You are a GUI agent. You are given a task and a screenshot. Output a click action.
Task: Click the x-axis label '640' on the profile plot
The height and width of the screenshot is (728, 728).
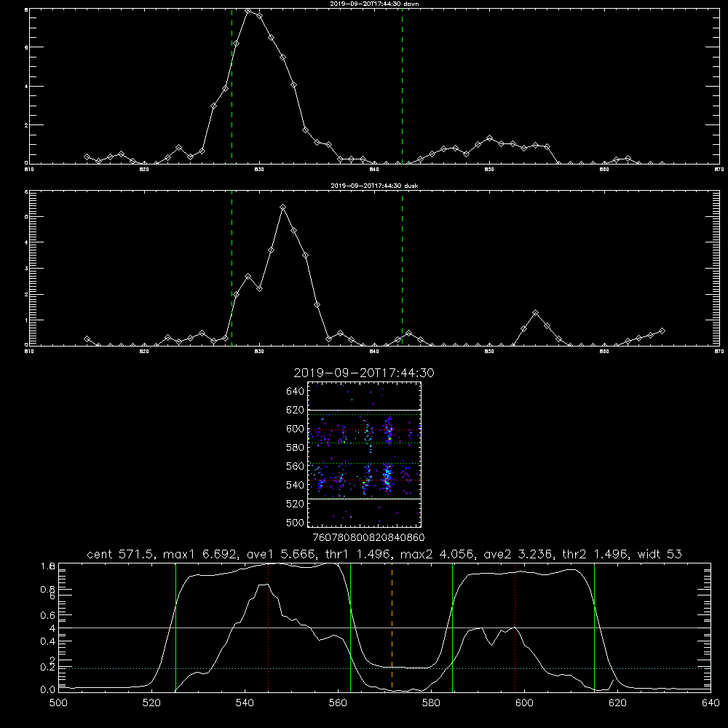point(711,703)
